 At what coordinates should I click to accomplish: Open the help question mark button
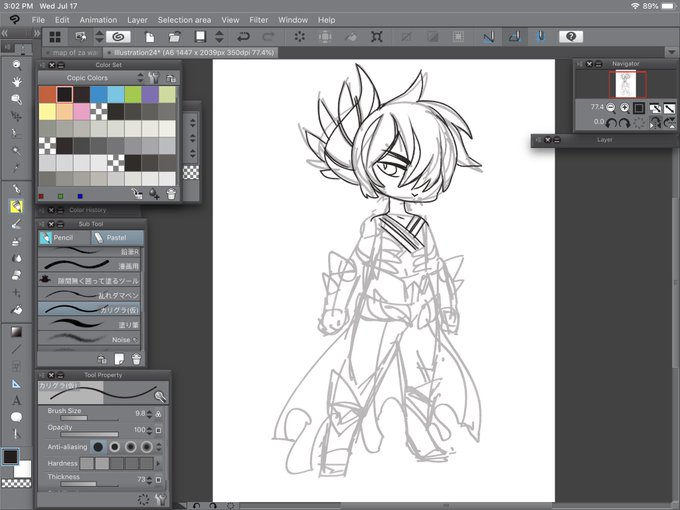(x=571, y=37)
